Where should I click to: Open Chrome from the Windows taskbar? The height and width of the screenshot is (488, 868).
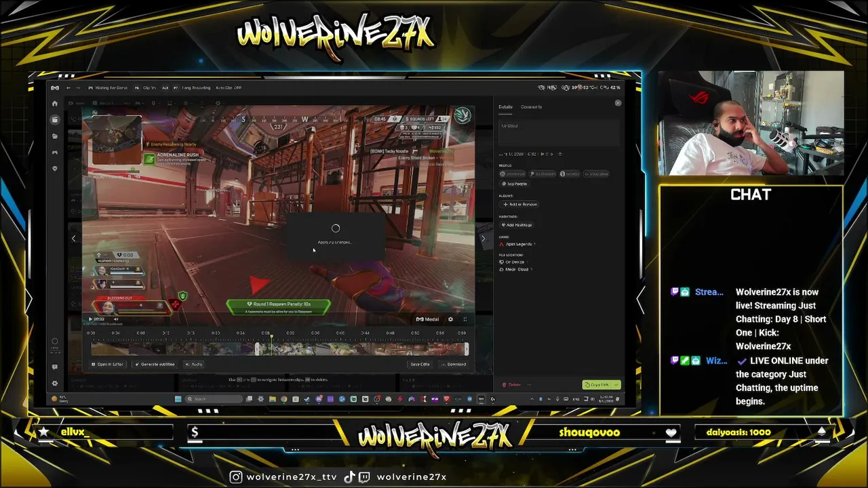click(x=284, y=399)
